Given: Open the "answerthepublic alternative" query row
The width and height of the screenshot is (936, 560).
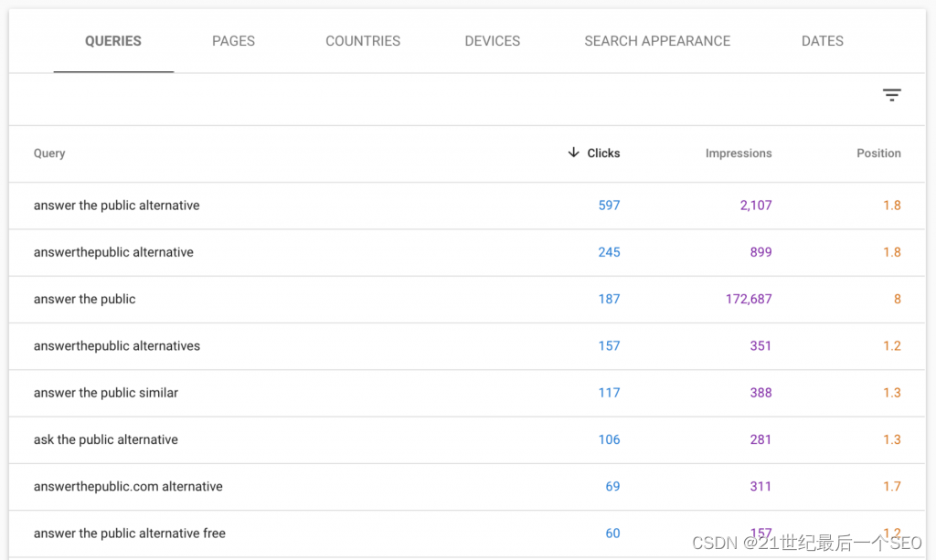Looking at the screenshot, I should click(113, 252).
